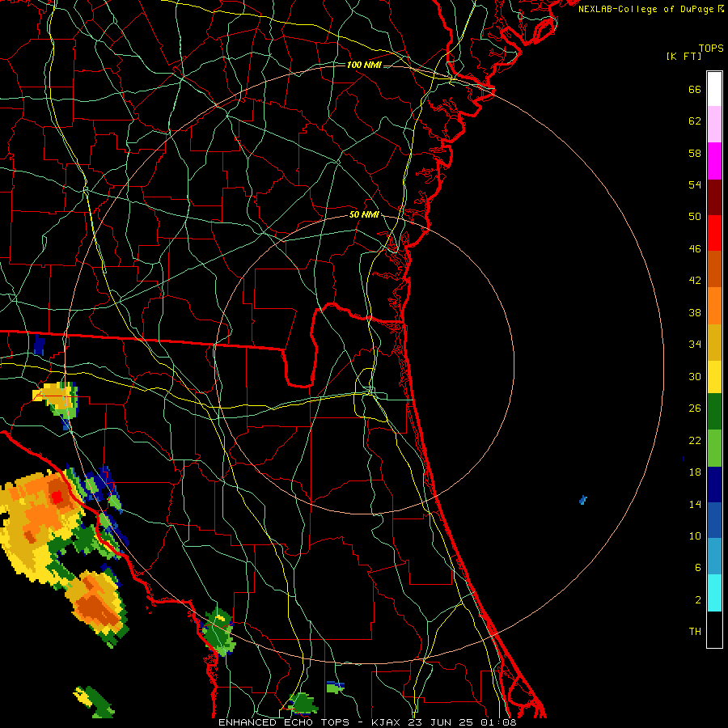Viewport: 728px width, 728px height.
Task: Click the bright red storm core
Action: 57,497
